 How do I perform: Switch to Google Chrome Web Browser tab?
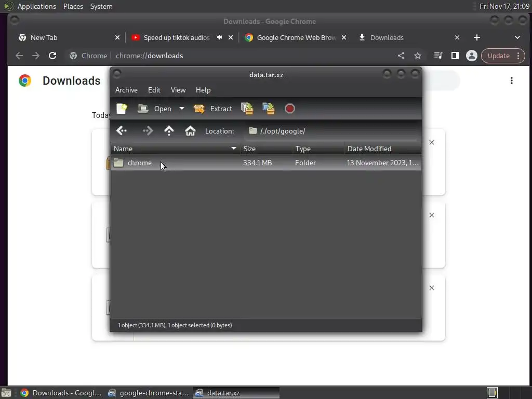[296, 37]
